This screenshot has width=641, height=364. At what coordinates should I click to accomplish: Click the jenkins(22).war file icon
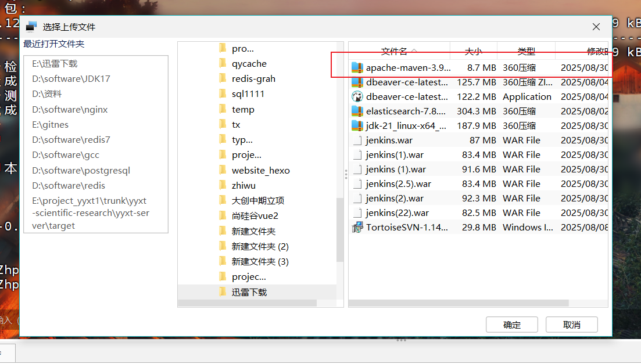click(357, 213)
